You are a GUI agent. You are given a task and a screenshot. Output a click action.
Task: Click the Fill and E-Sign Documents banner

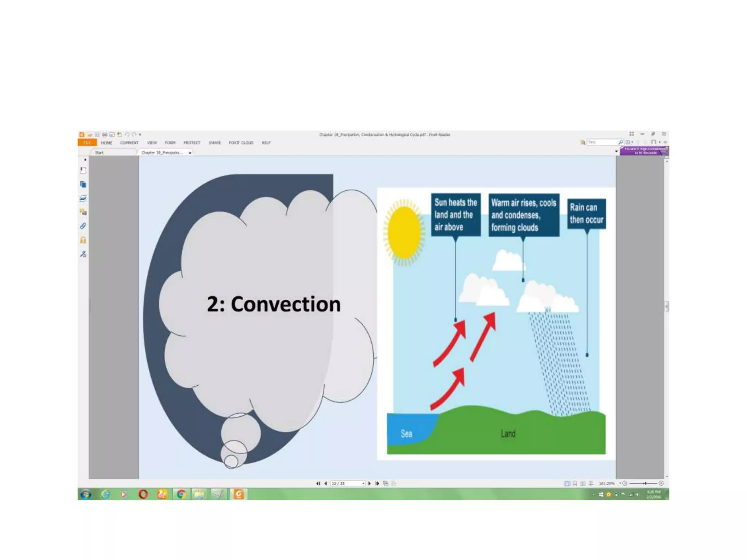[644, 151]
